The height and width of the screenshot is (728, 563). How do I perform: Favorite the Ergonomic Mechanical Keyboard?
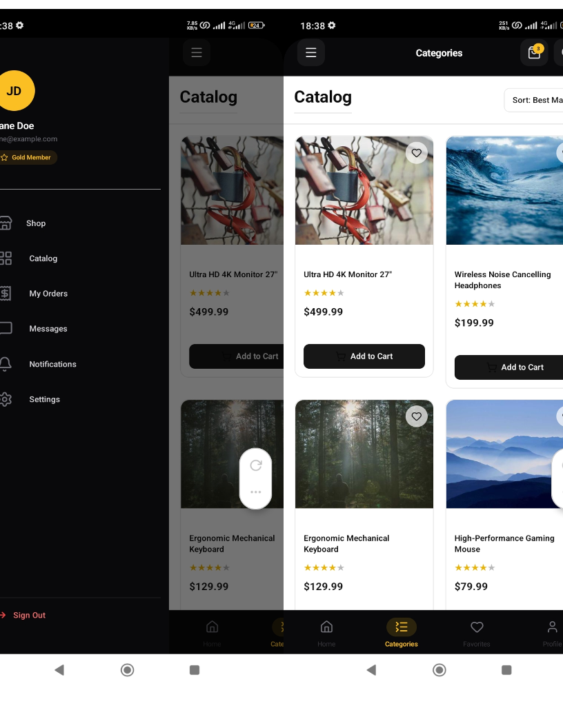[x=417, y=416]
